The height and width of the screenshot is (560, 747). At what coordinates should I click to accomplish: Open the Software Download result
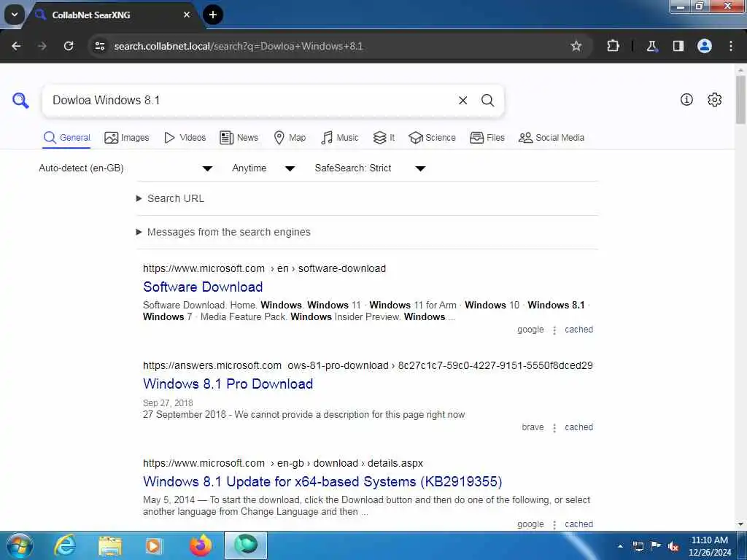click(x=203, y=287)
